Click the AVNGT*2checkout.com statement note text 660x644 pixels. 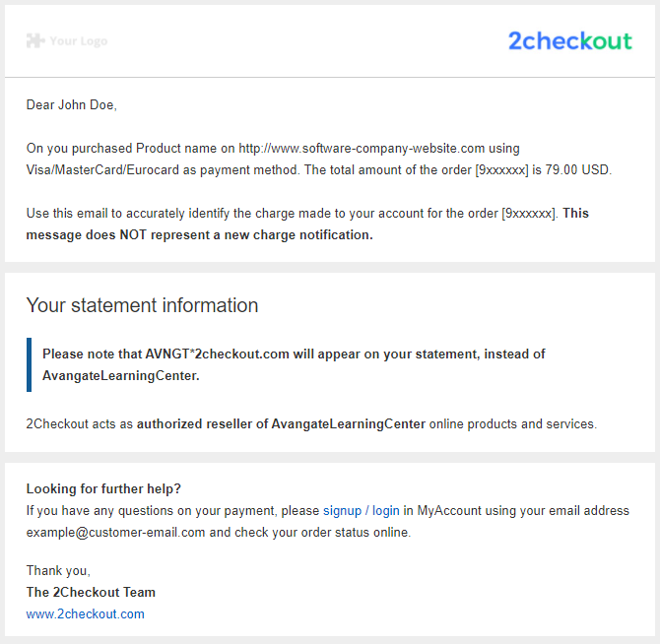click(294, 364)
